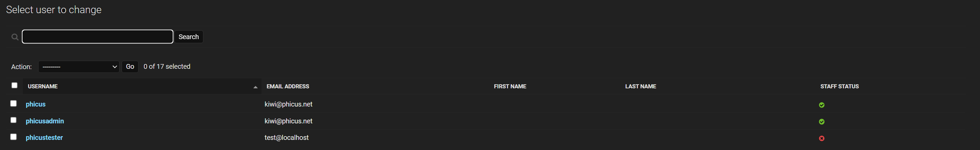Image resolution: width=980 pixels, height=150 pixels.
Task: Run the action with Go button
Action: point(130,66)
